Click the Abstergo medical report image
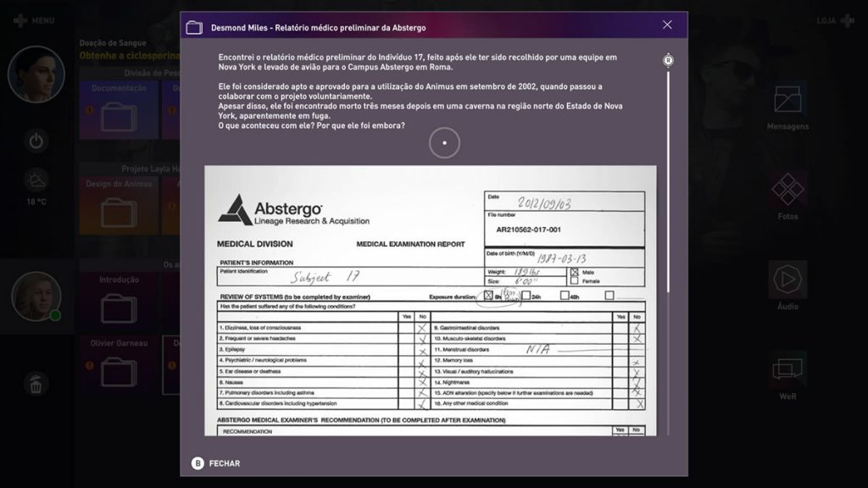 (430, 300)
